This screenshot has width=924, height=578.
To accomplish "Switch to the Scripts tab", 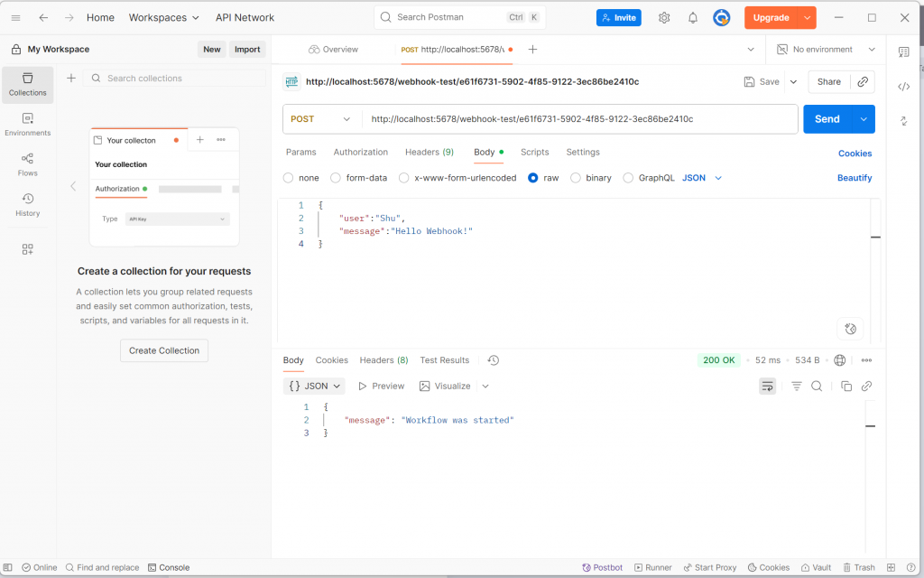I will pos(534,152).
